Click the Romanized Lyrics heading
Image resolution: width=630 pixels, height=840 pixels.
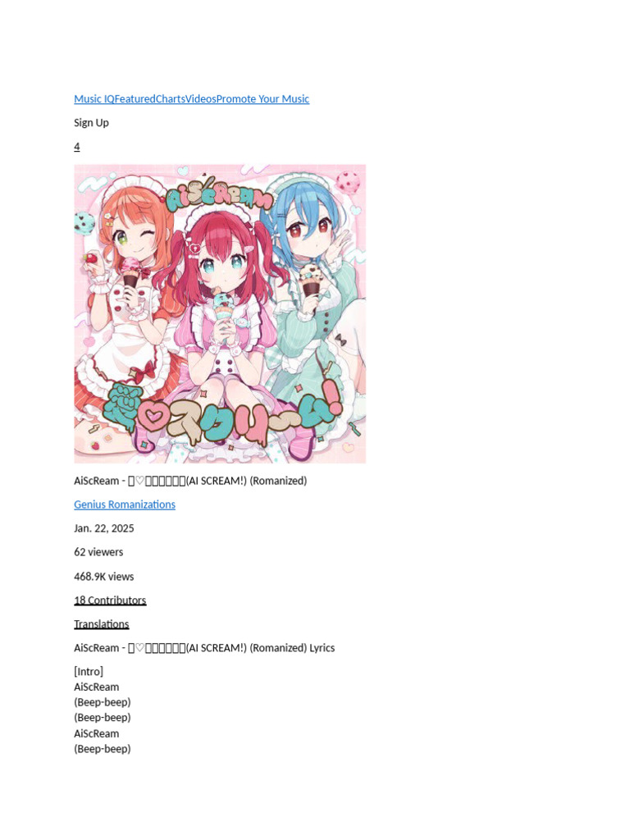pyautogui.click(x=204, y=648)
